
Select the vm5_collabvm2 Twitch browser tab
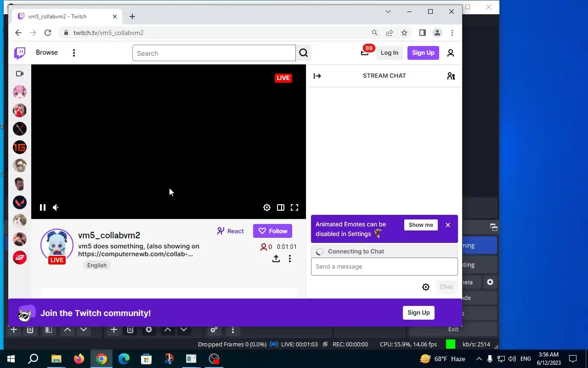pyautogui.click(x=68, y=17)
